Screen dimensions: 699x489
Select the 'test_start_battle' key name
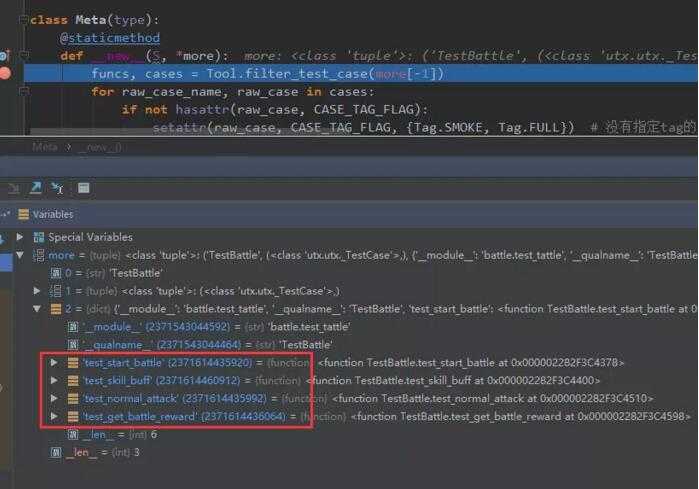122,362
